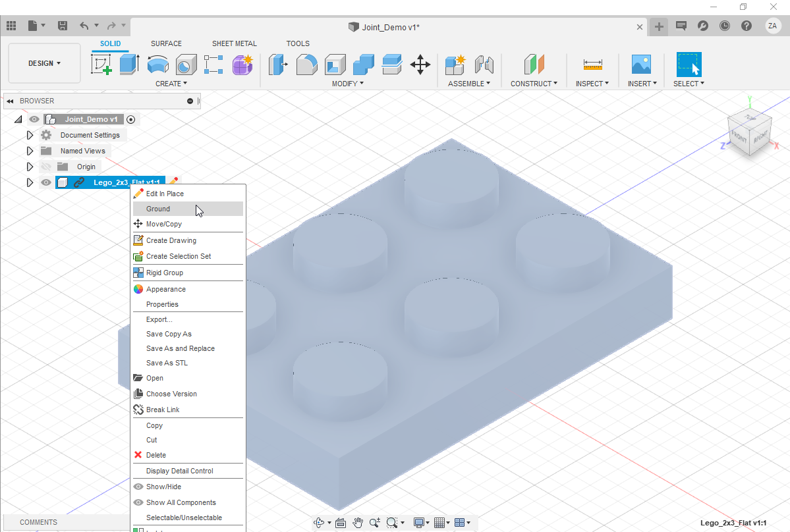Pick the Measure tool in Inspect
Viewport: 790px width, 532px height.
[592, 64]
